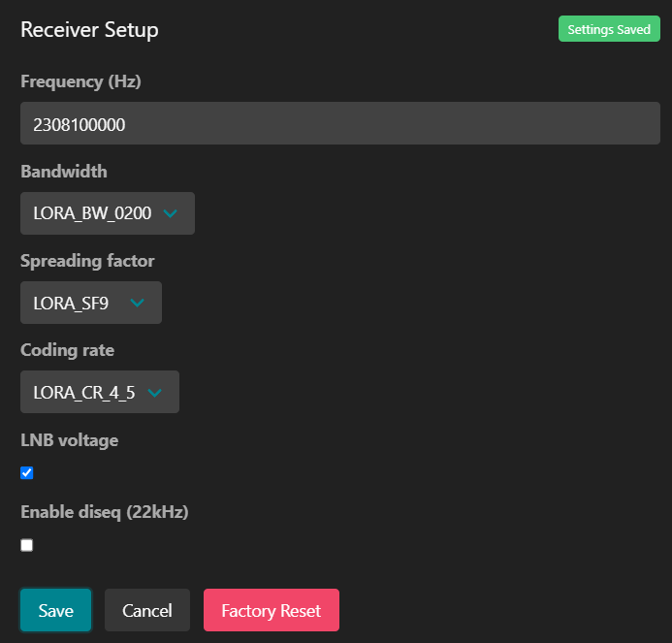
Task: Click the Spreading factor label
Action: point(87,261)
